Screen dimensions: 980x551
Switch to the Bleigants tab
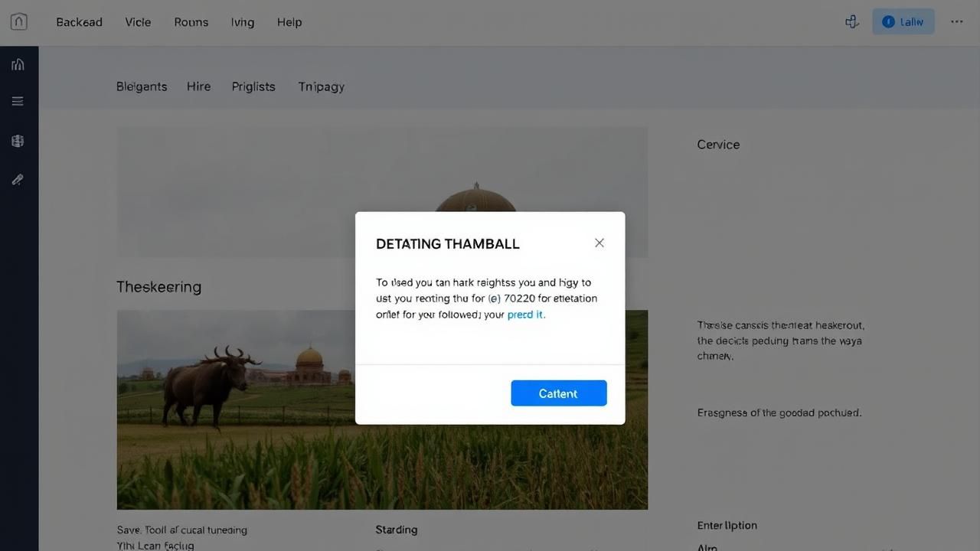(x=142, y=86)
